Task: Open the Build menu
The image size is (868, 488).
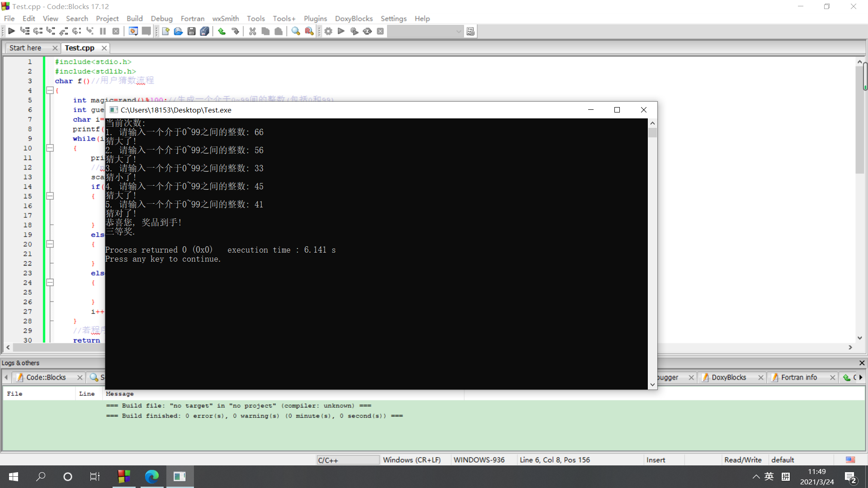Action: [134, 19]
